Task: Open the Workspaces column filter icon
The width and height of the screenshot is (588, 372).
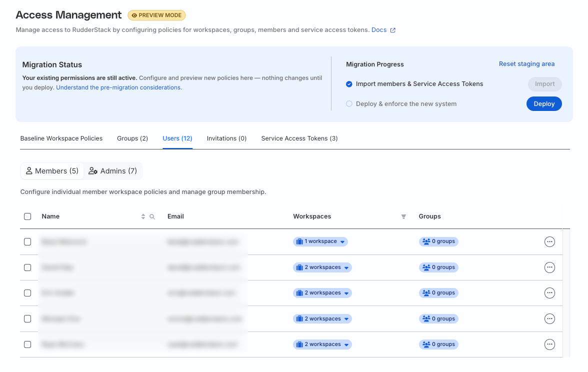Action: click(x=403, y=216)
